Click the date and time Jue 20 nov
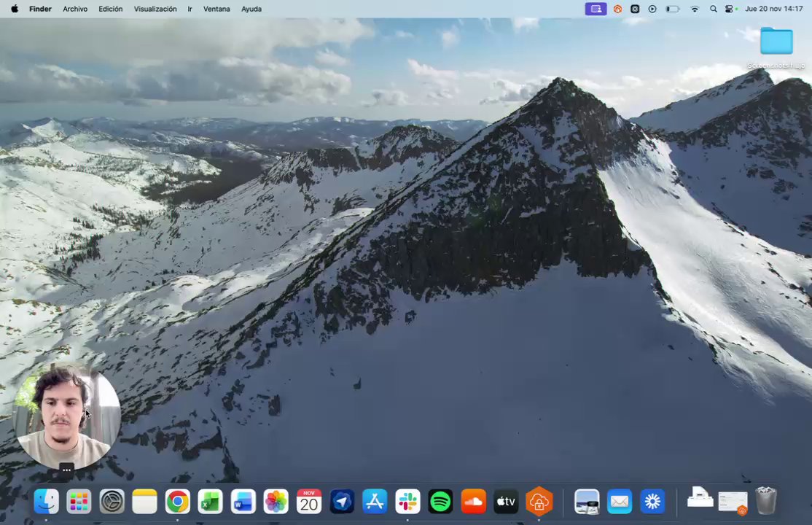 [x=773, y=9]
